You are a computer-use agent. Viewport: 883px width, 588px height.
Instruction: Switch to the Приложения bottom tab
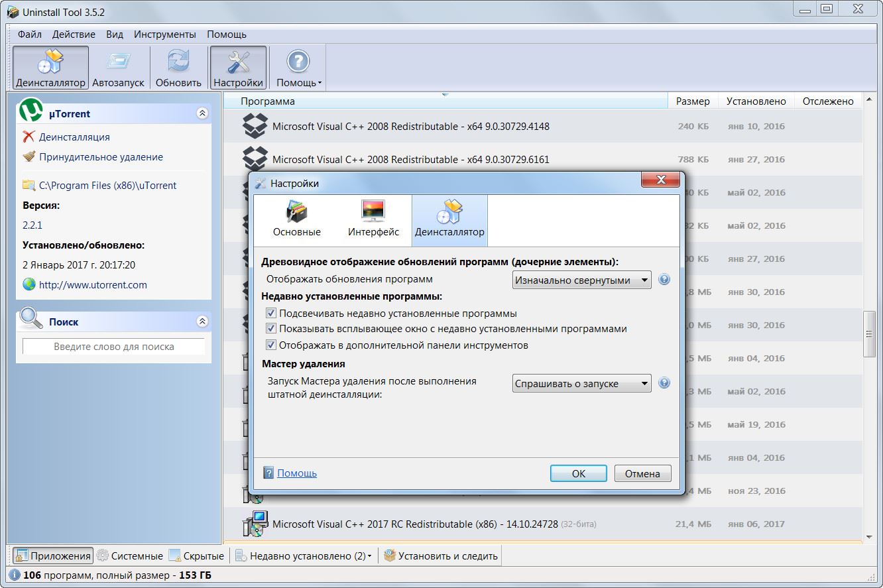pyautogui.click(x=53, y=556)
